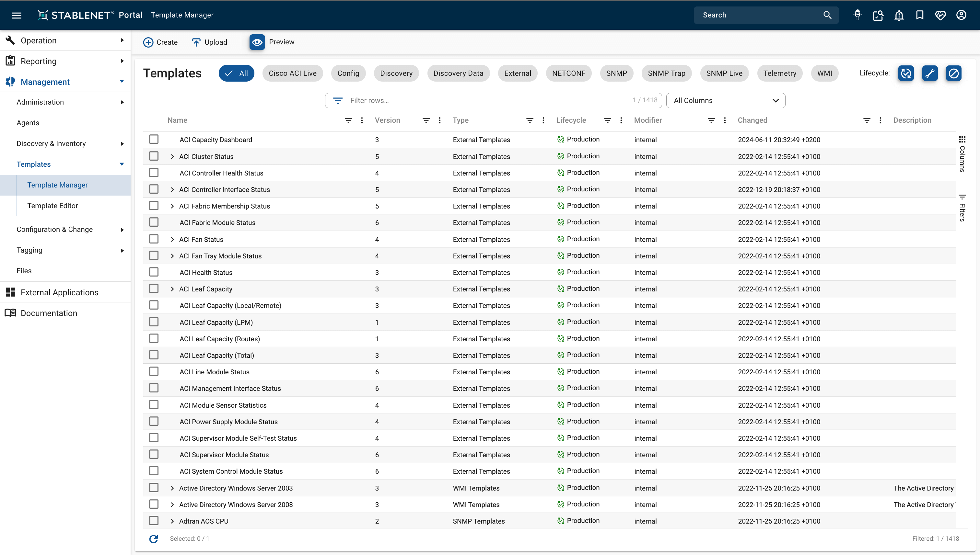Viewport: 980px width, 555px height.
Task: Click the bookmark icon in header
Action: [920, 15]
